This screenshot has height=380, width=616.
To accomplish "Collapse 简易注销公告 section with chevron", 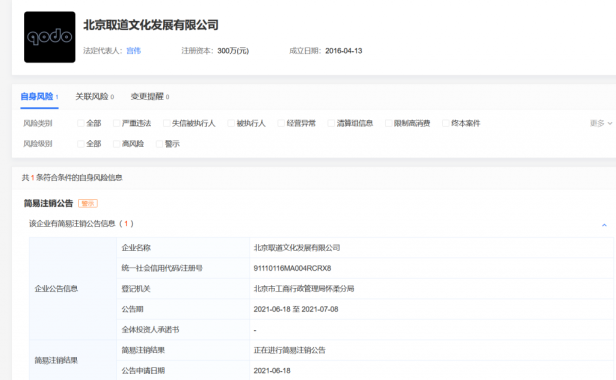I will click(604, 225).
